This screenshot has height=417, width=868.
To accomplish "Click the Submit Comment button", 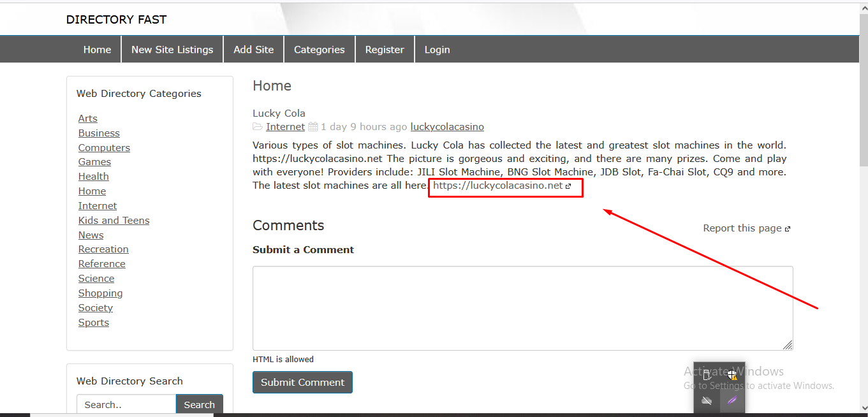I will pos(302,383).
